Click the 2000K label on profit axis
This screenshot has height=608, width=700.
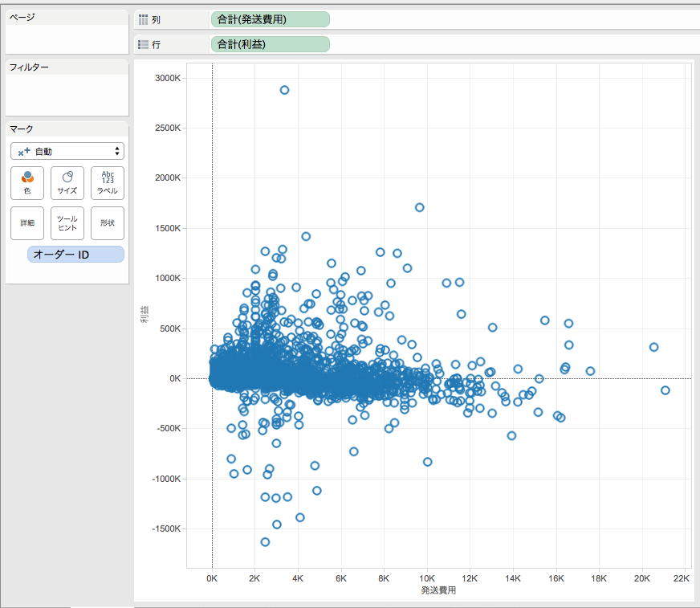pyautogui.click(x=168, y=178)
